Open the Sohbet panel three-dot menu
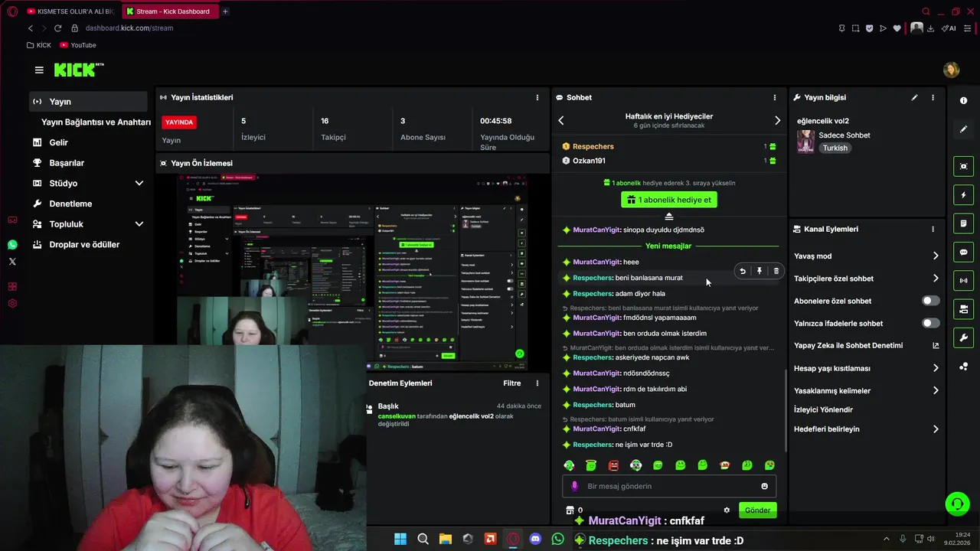This screenshot has height=551, width=980. 774,98
